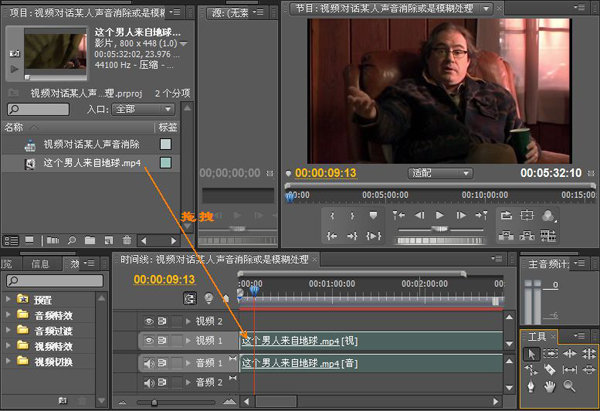Hide the 视频 2 track with eye icon

(x=149, y=321)
